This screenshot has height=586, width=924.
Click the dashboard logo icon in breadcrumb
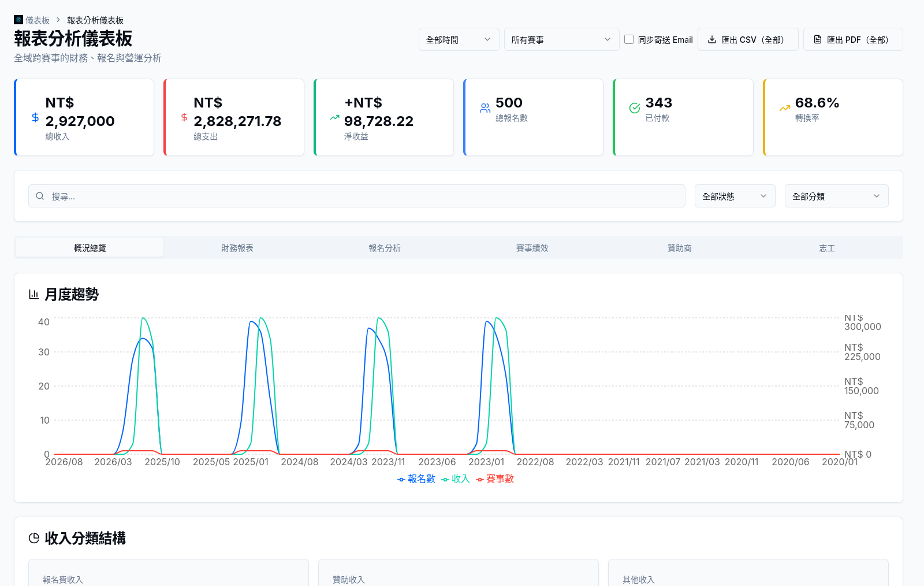18,20
